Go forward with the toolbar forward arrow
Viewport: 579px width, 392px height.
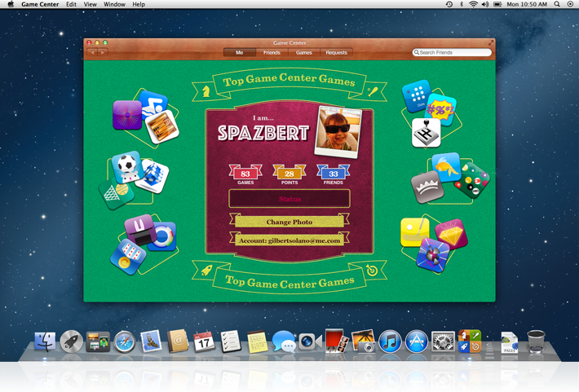point(103,52)
